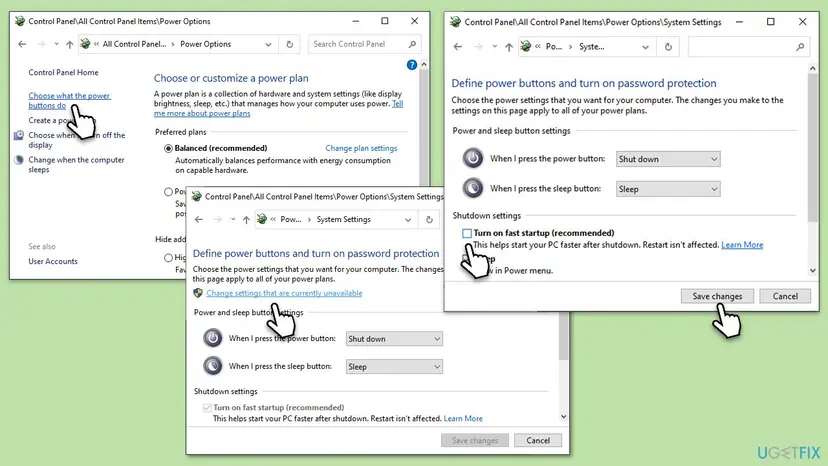Open the blue help question mark icon

pyautogui.click(x=412, y=65)
